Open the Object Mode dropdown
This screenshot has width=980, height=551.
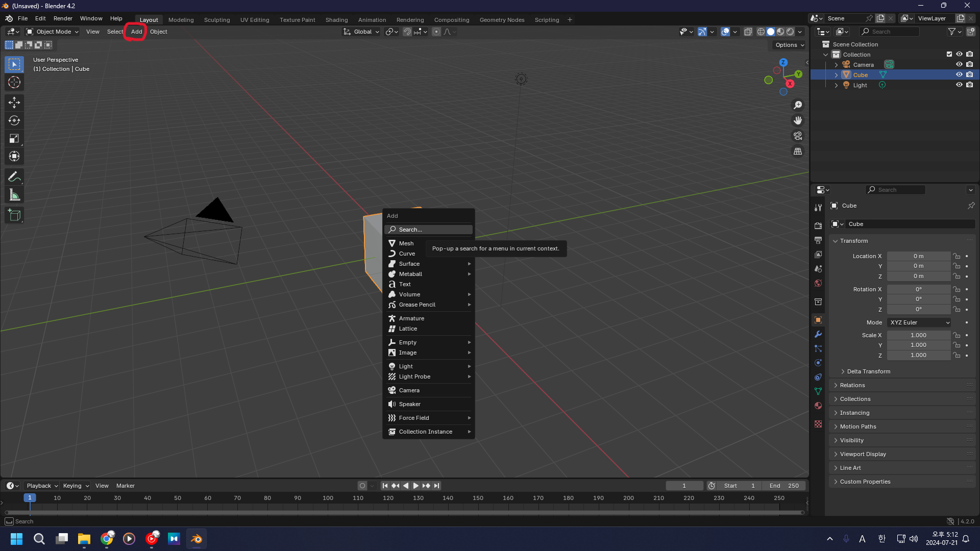[x=53, y=32]
